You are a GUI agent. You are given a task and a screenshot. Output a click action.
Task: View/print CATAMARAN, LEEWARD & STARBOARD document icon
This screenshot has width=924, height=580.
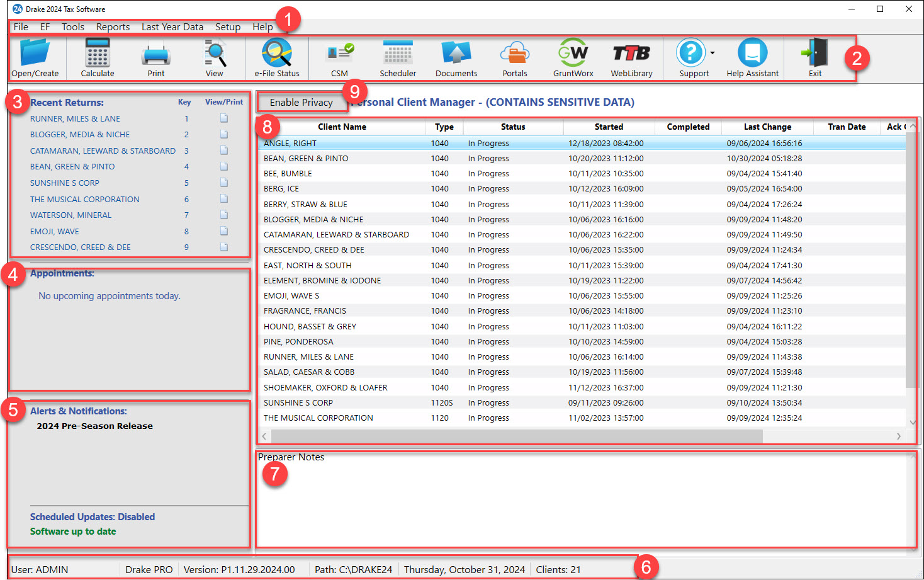tap(224, 151)
